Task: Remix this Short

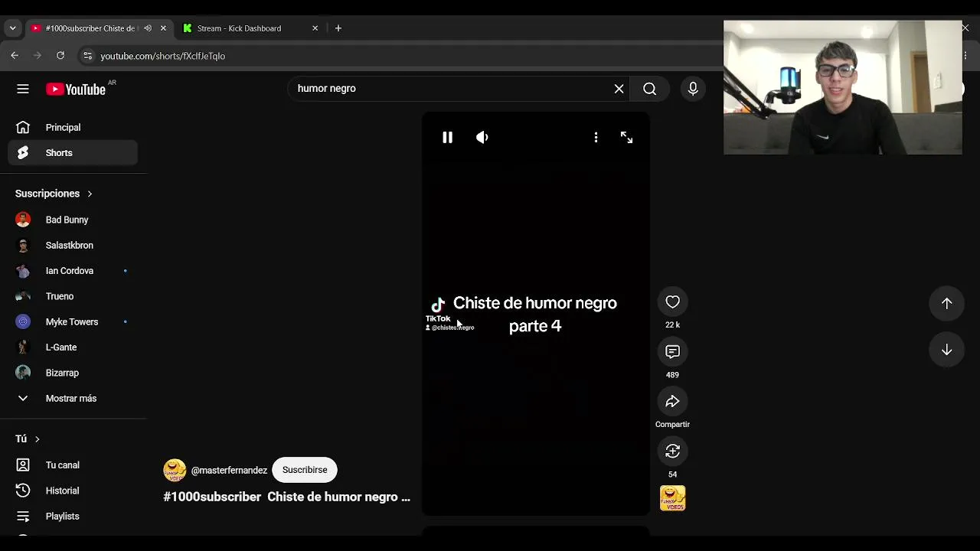Action: 672,452
